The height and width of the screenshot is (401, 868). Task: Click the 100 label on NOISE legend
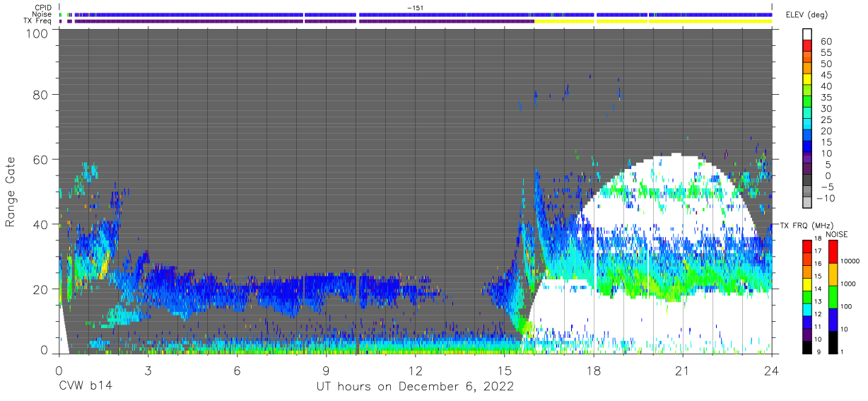click(845, 306)
